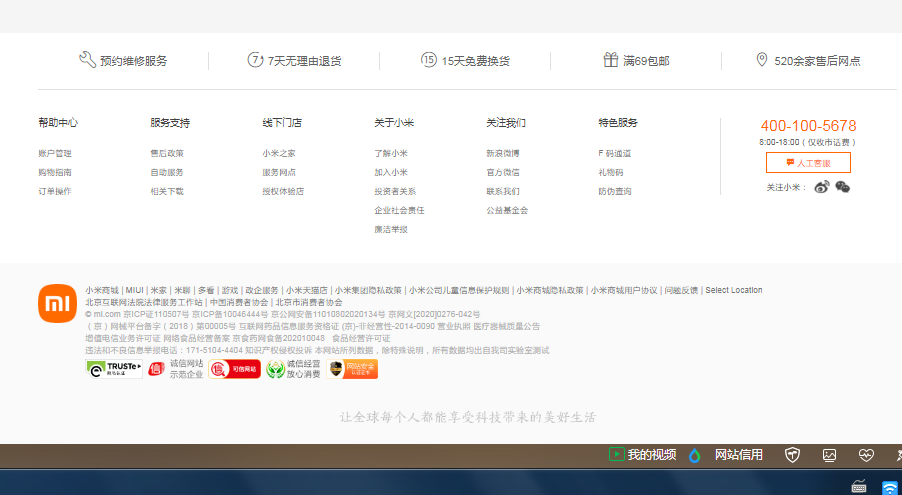
Task: Open the Weibo icon beside 关注小米
Action: (x=821, y=187)
